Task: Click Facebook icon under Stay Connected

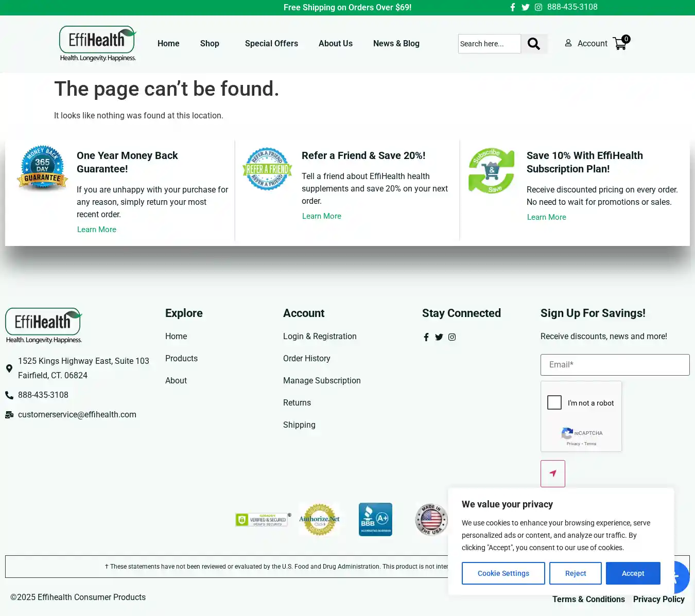Action: 426,337
